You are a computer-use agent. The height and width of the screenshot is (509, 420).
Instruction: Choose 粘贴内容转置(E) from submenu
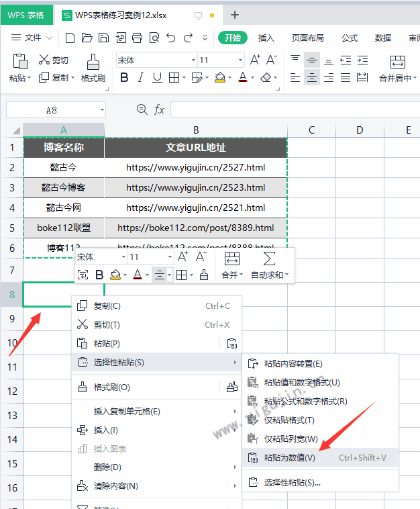(x=321, y=363)
